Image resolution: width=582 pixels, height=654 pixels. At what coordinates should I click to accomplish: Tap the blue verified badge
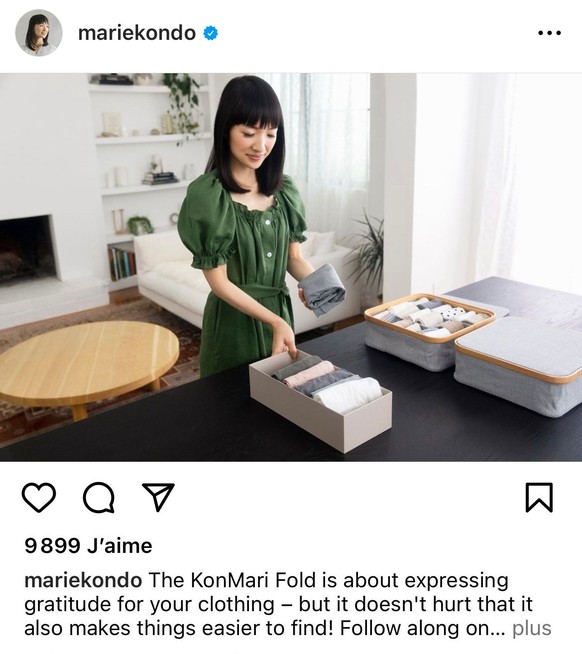click(211, 33)
